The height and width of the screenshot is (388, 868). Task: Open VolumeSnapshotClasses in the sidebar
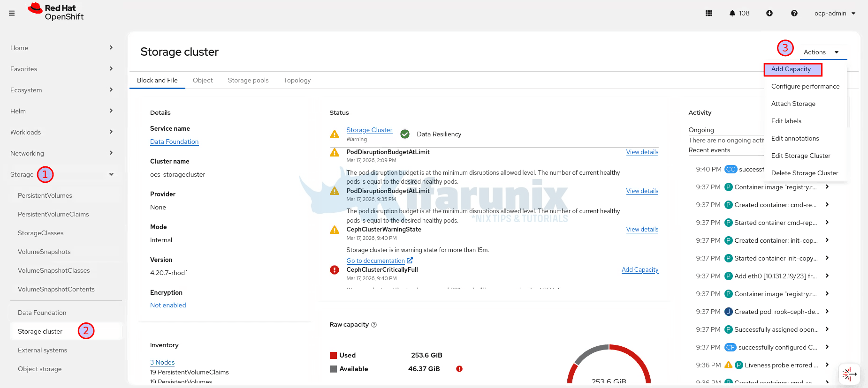tap(66, 270)
